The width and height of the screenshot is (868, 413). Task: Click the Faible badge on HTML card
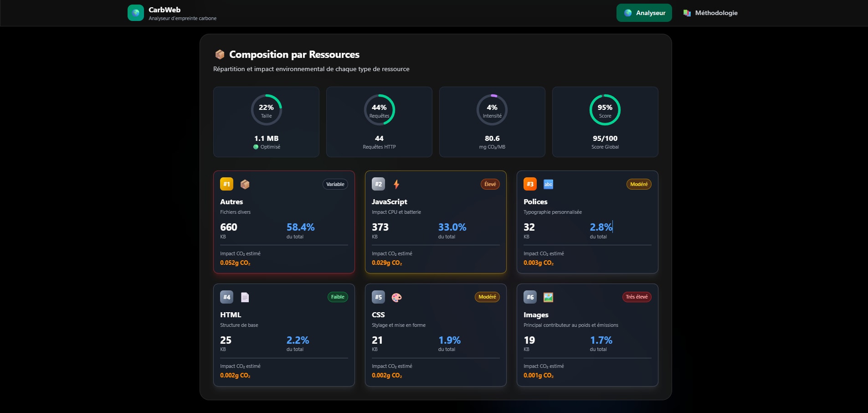338,297
